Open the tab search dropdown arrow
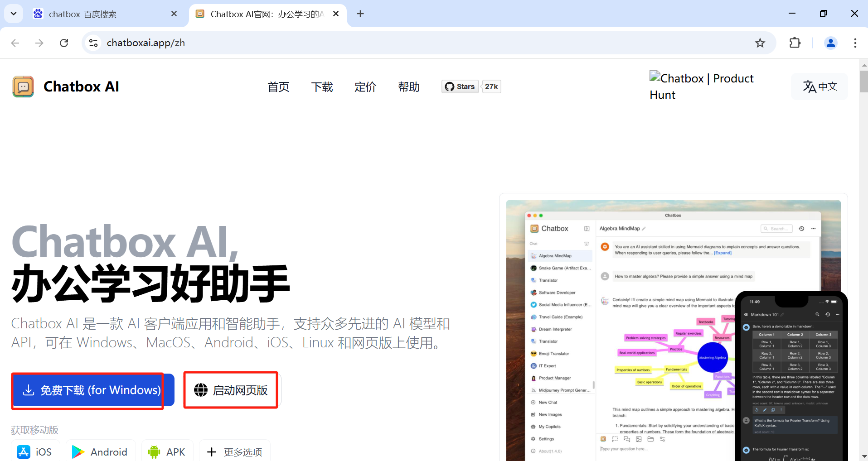 14,14
